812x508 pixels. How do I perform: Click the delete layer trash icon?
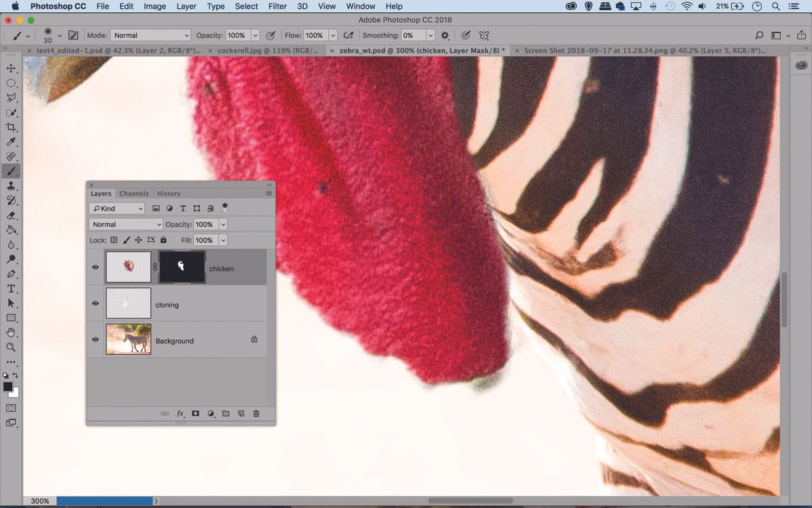(256, 413)
